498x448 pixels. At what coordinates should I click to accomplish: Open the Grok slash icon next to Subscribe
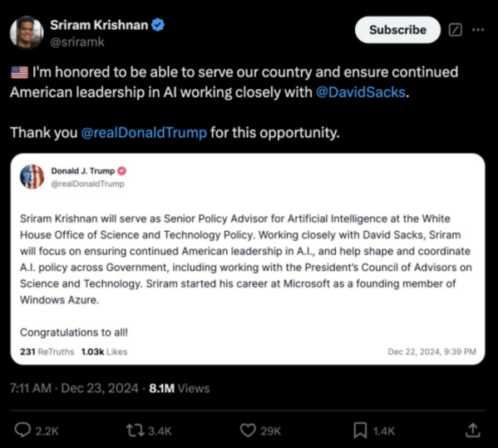(x=455, y=30)
